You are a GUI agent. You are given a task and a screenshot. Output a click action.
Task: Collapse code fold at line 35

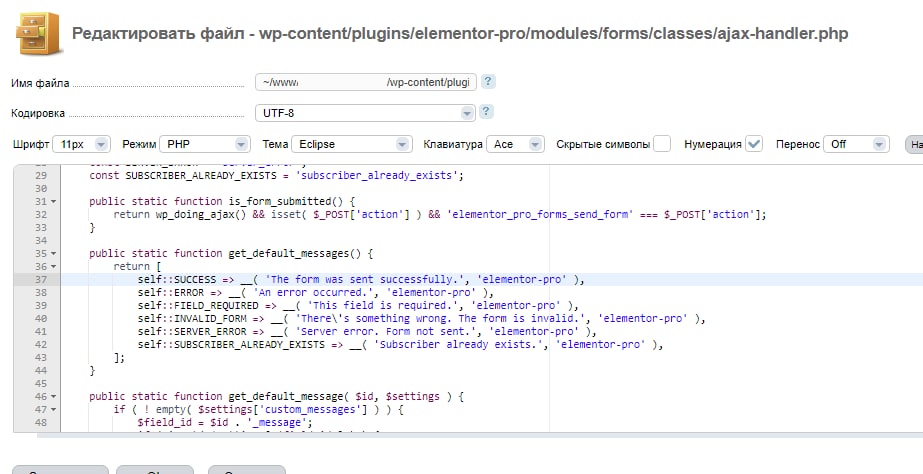pos(54,253)
